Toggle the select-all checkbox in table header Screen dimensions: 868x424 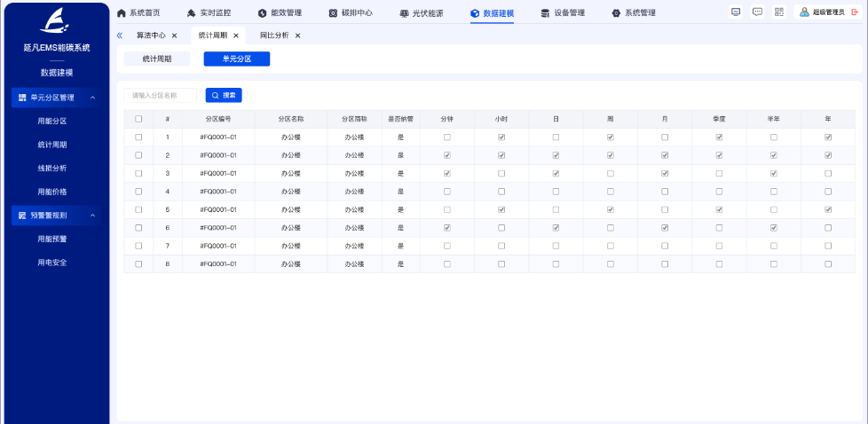coord(138,119)
